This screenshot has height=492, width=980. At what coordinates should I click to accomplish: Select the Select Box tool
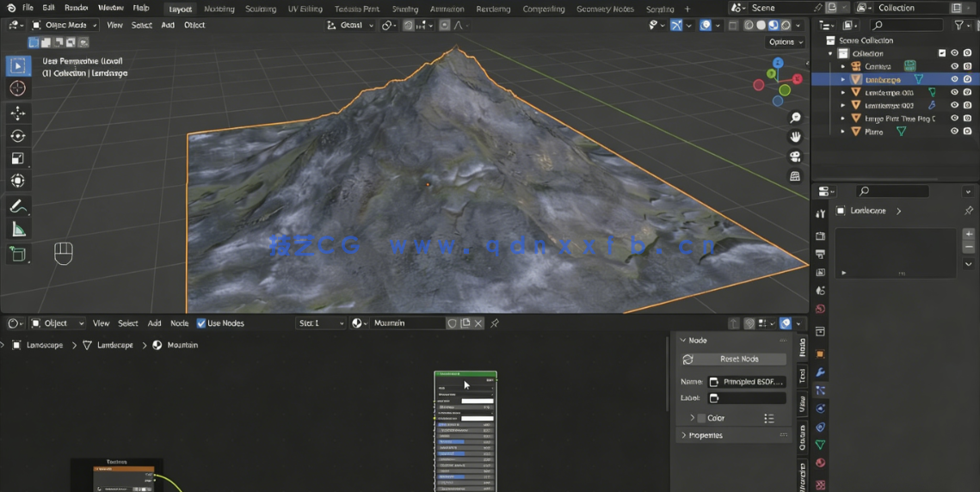point(18,65)
